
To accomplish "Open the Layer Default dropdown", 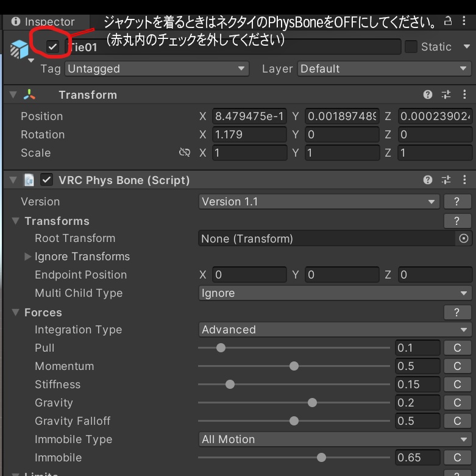I will tap(384, 69).
